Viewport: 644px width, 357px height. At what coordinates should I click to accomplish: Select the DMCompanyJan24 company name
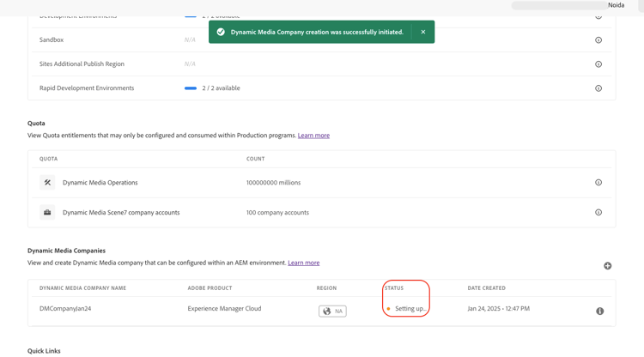click(x=64, y=309)
